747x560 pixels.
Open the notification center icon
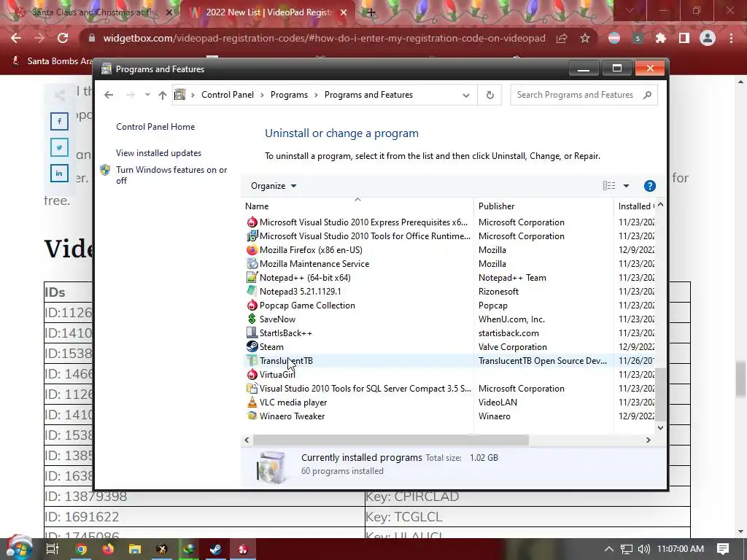point(723,549)
